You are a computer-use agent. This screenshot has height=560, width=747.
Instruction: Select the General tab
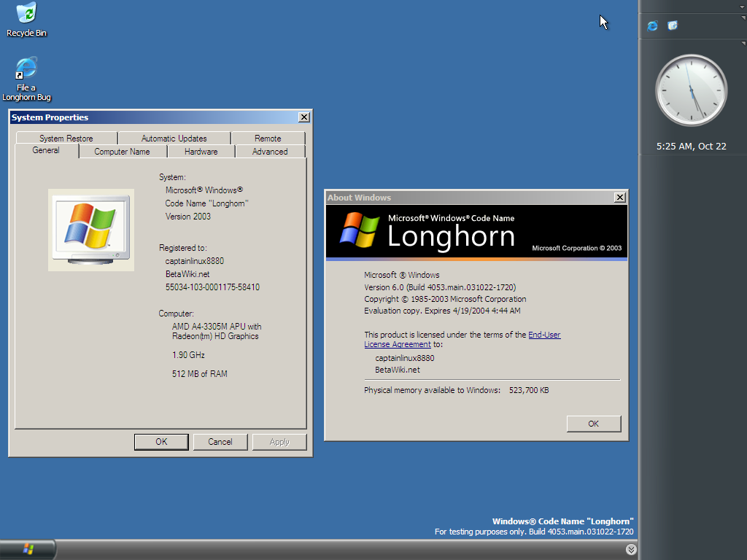46,150
